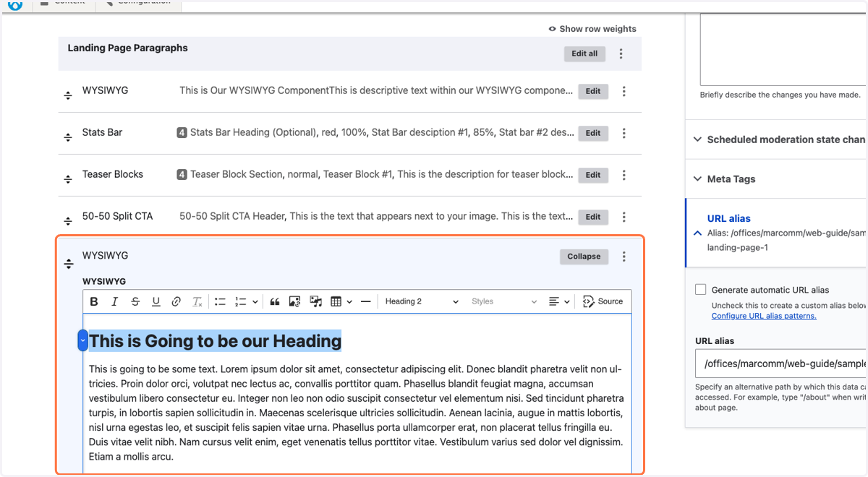Open the Landing Page Paragraphs header actions menu
Image resolution: width=868 pixels, height=477 pixels.
pos(621,54)
